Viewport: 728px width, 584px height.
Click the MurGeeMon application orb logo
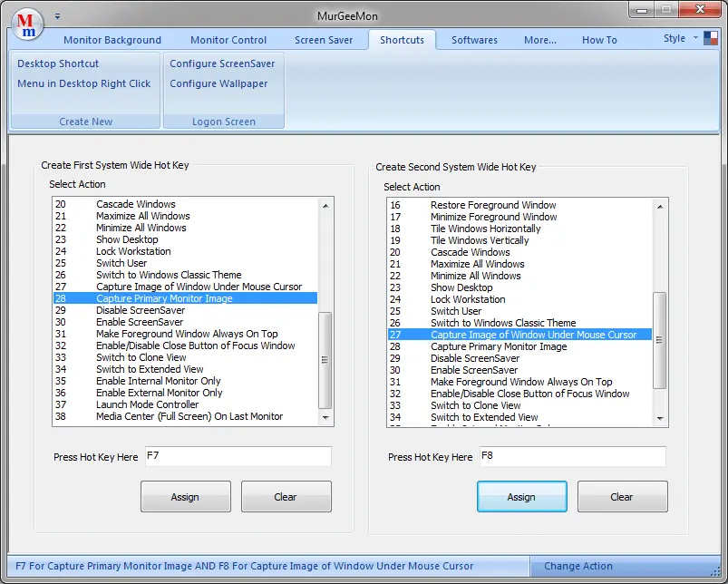(29, 22)
